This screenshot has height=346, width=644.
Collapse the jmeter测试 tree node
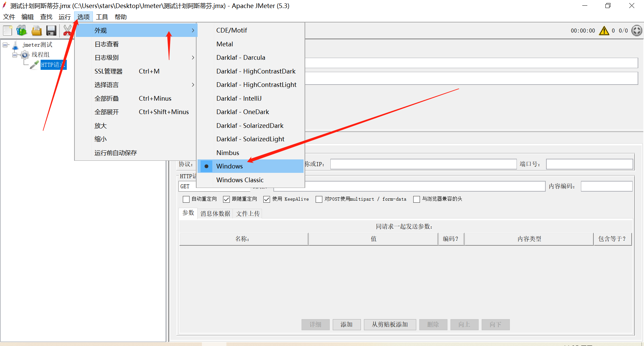(5, 44)
